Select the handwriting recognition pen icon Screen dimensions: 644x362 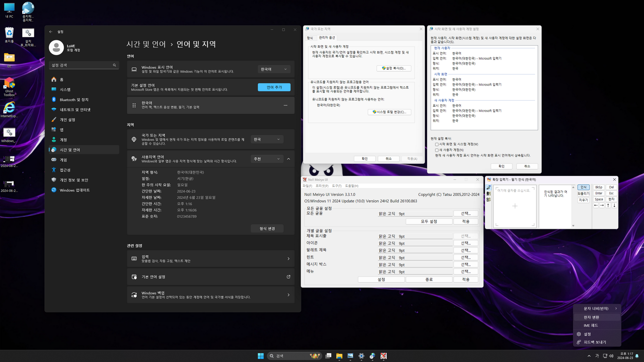click(489, 187)
